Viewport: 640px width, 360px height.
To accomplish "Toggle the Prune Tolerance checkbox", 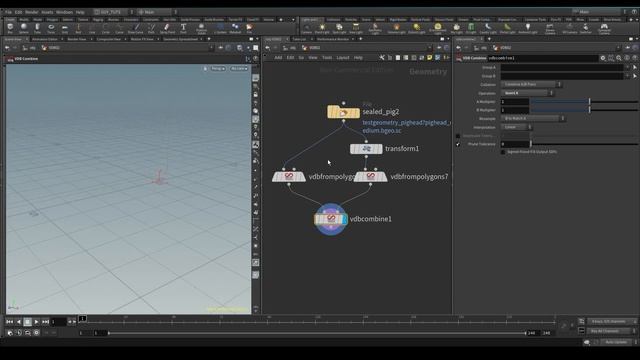I will click(458, 144).
